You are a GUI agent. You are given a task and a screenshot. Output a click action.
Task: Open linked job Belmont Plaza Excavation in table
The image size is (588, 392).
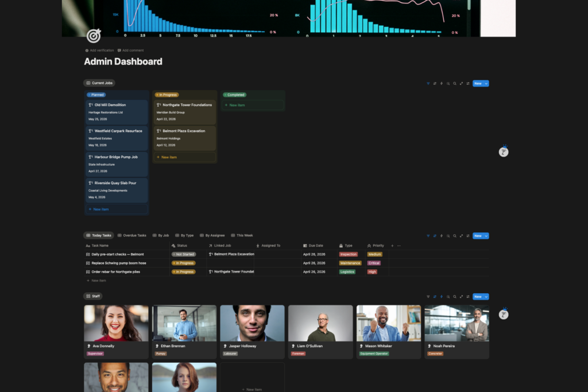pos(231,254)
